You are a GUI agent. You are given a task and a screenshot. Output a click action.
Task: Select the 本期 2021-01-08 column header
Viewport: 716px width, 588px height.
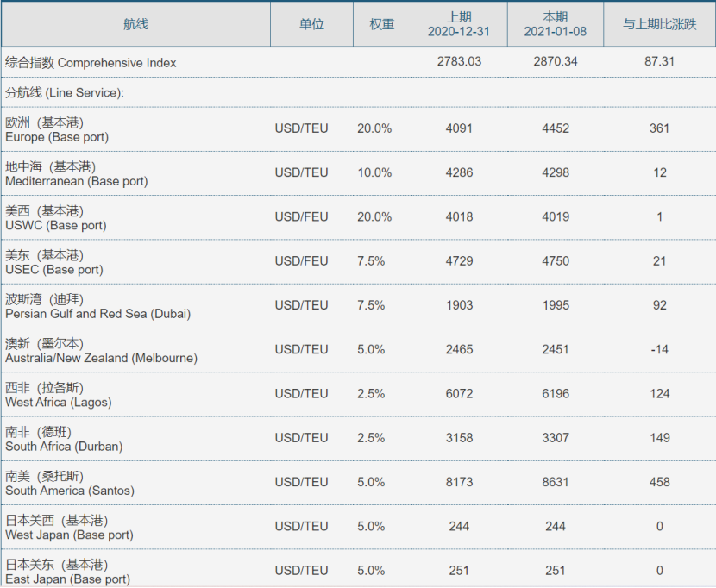(555, 24)
